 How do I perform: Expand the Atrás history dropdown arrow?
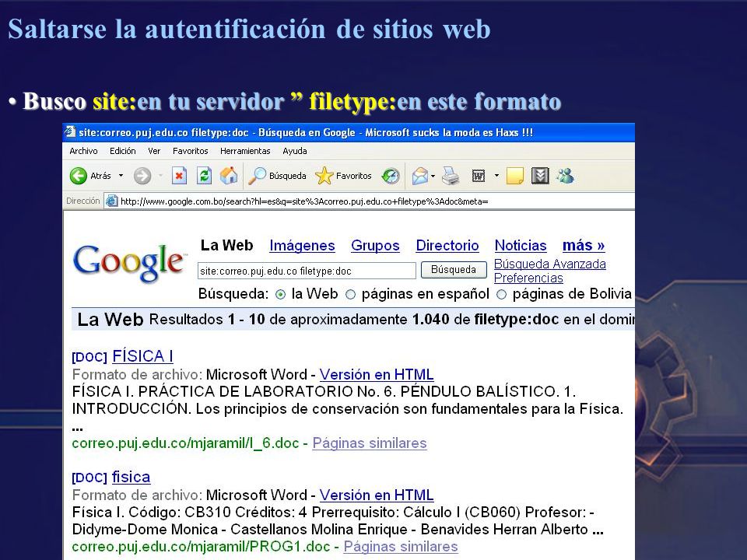pos(121,176)
